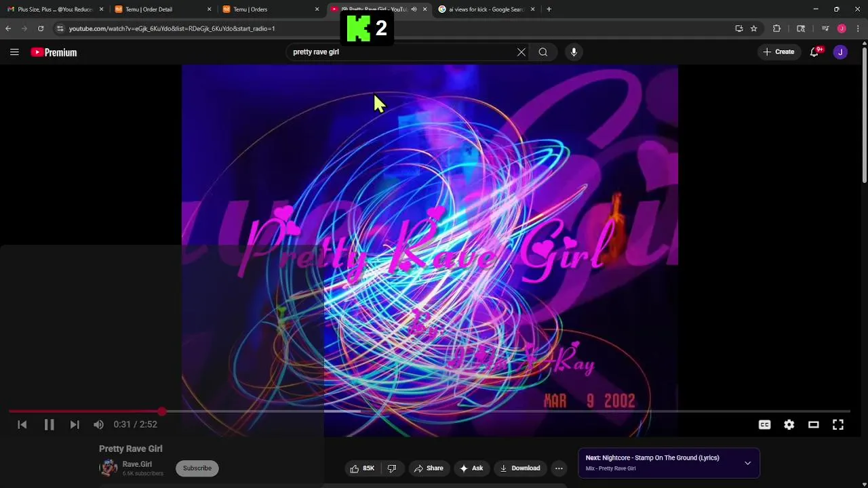Close the Temu Order Detail tab
This screenshot has width=868, height=488.
(x=209, y=9)
